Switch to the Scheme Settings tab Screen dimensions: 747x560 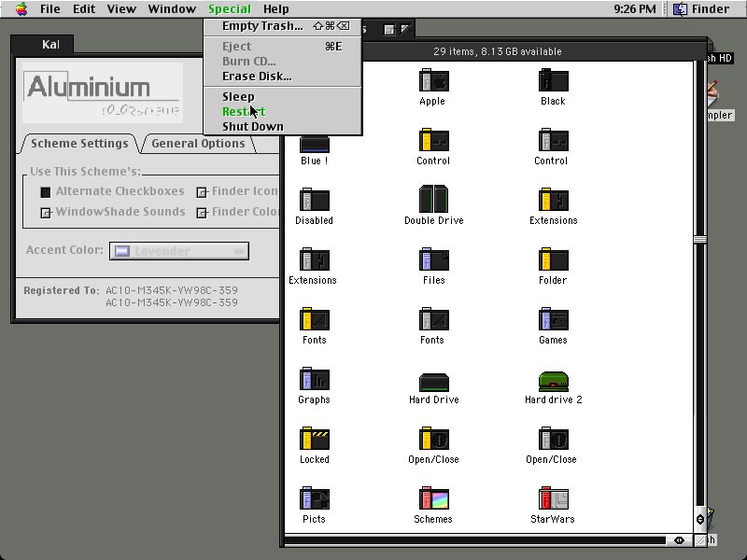(79, 144)
